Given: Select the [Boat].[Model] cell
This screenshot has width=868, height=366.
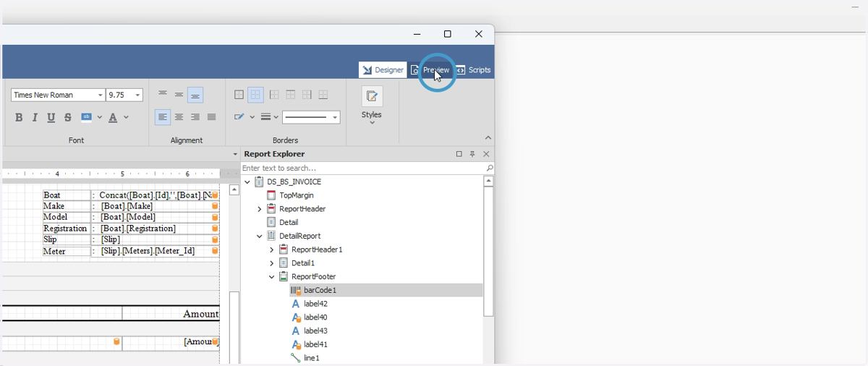Looking at the screenshot, I should click(156, 217).
